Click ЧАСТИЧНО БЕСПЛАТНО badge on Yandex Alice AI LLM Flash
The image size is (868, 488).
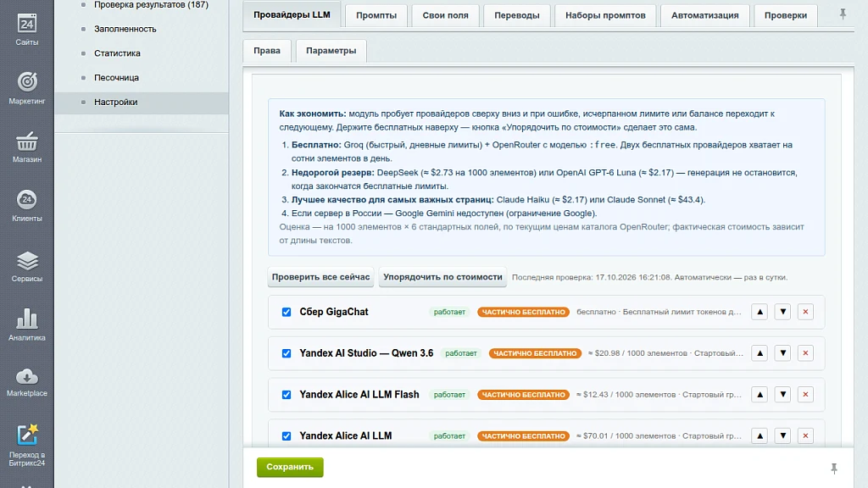(523, 395)
